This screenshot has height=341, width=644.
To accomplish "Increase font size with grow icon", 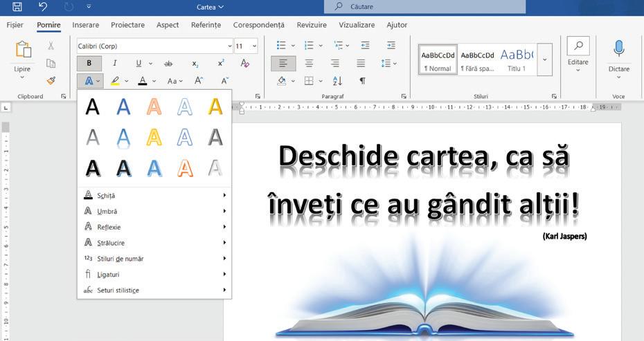I will [x=198, y=81].
